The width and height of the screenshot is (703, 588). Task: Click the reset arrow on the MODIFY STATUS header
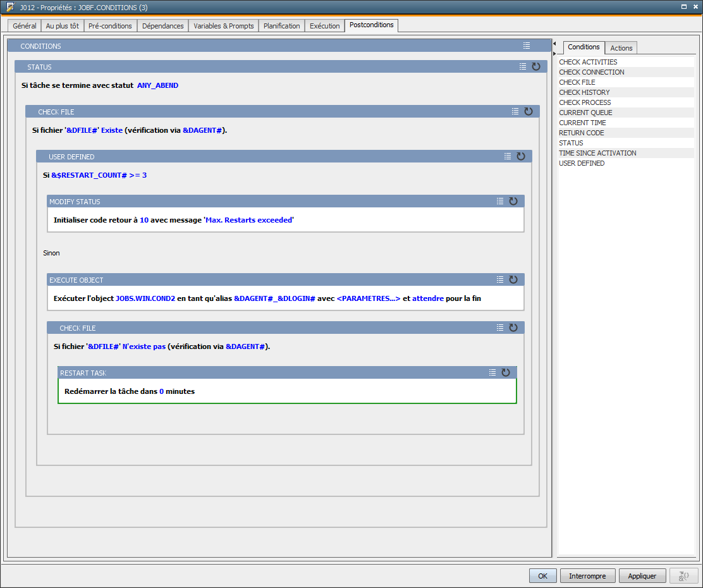(x=513, y=202)
